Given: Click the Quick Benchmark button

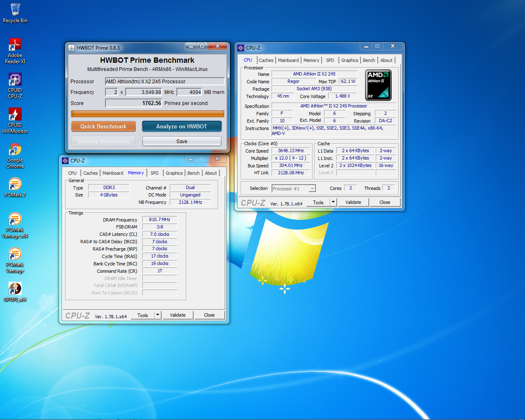Looking at the screenshot, I should coord(103,126).
